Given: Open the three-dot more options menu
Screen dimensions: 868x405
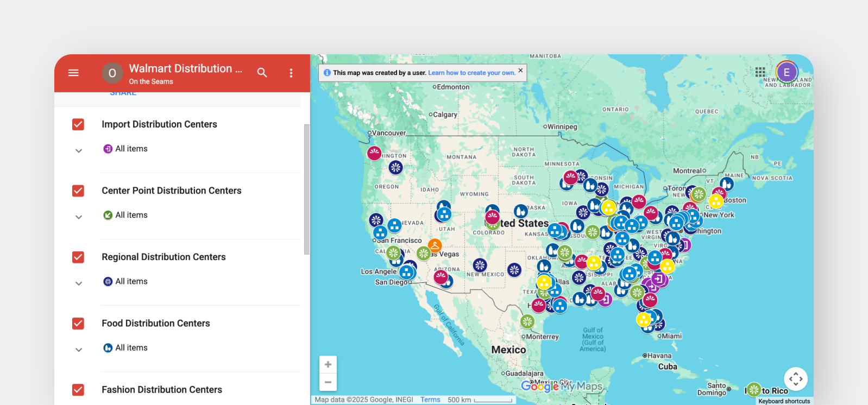Looking at the screenshot, I should click(291, 73).
